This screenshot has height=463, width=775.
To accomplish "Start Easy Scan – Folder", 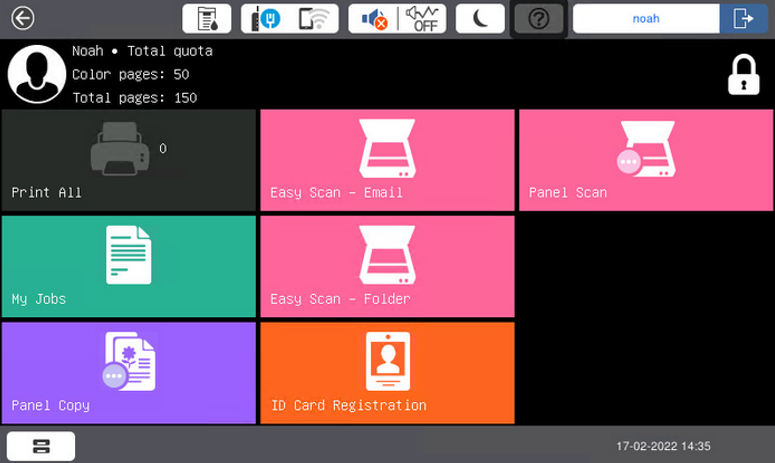I will tap(388, 266).
